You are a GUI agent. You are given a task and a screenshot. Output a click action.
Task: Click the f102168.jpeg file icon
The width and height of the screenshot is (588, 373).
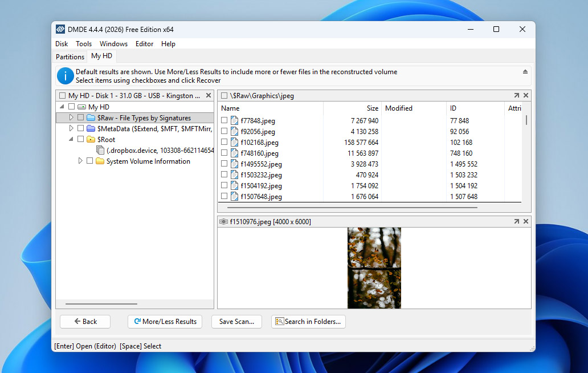[234, 143]
